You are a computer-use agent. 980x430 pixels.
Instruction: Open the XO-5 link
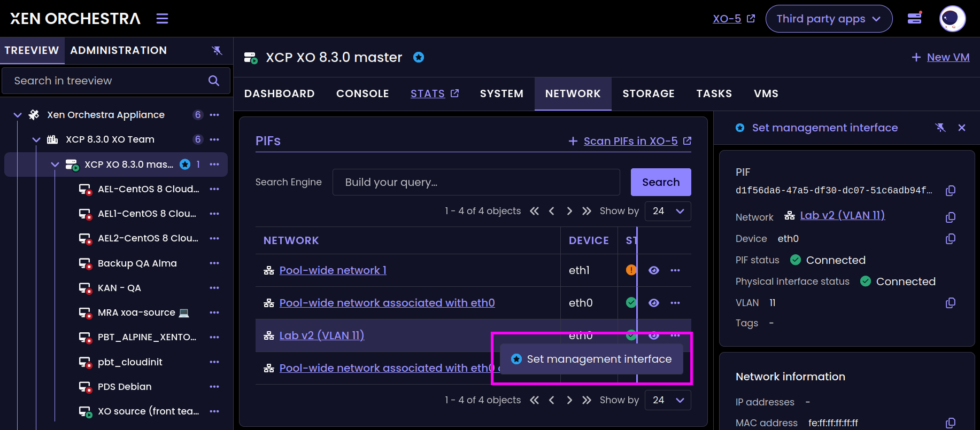[734, 19]
